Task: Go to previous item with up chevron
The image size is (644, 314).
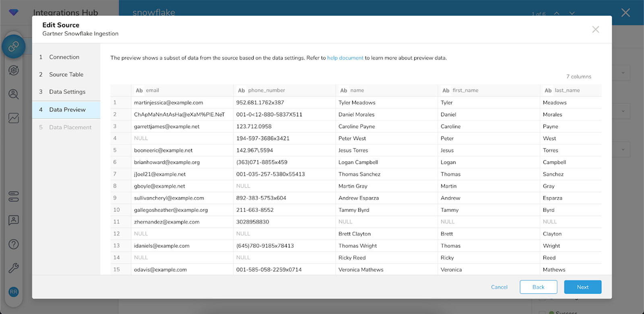Action: pos(557,13)
